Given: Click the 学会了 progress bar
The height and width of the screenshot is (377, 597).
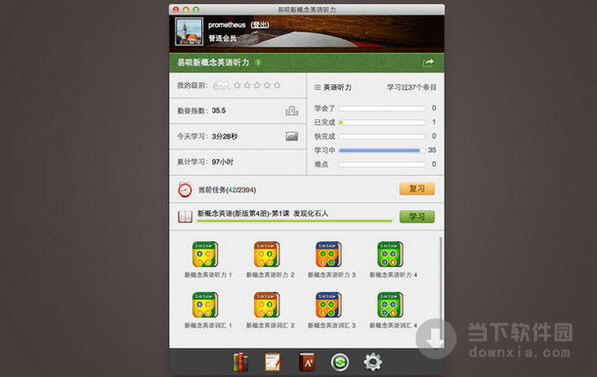Looking at the screenshot, I should pyautogui.click(x=382, y=108).
